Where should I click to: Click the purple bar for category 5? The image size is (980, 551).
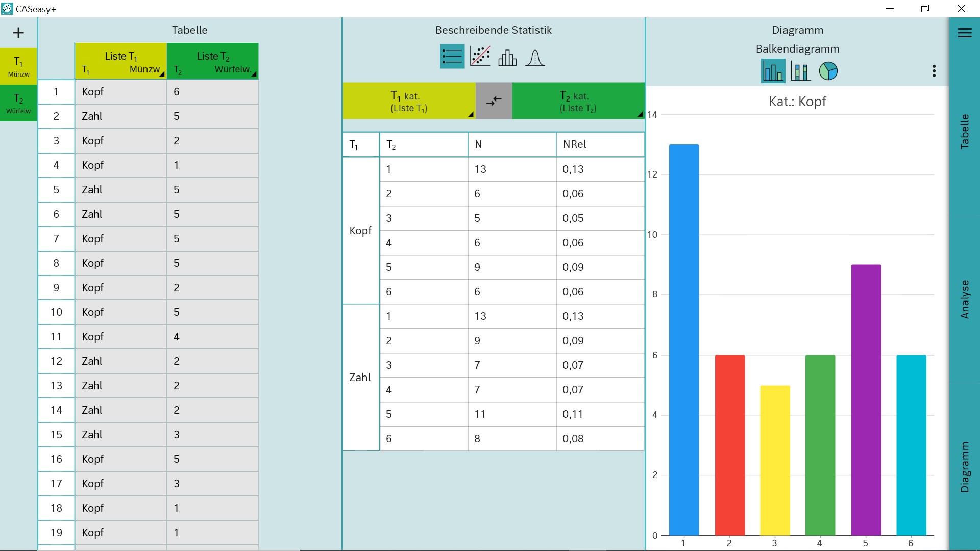[866, 399]
